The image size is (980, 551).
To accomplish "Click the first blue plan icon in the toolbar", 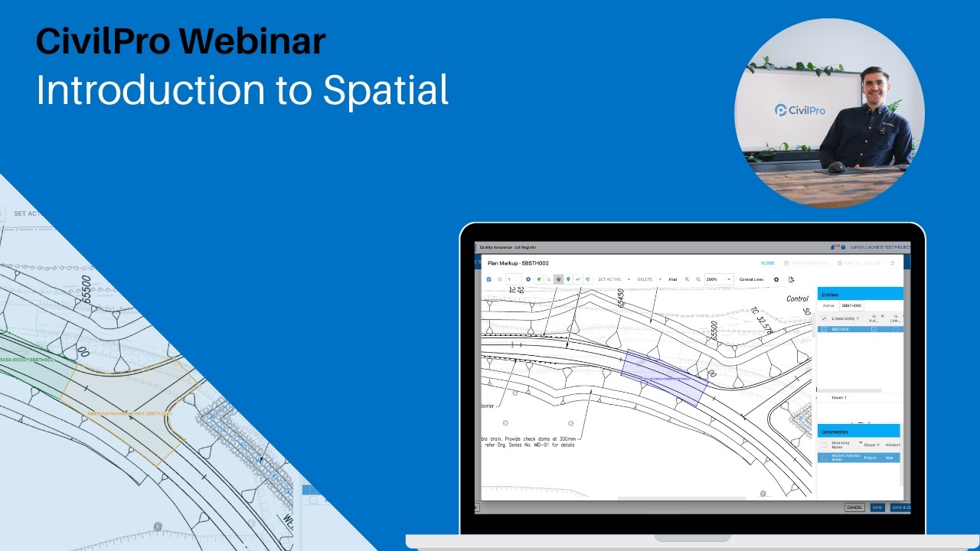I will (x=489, y=279).
